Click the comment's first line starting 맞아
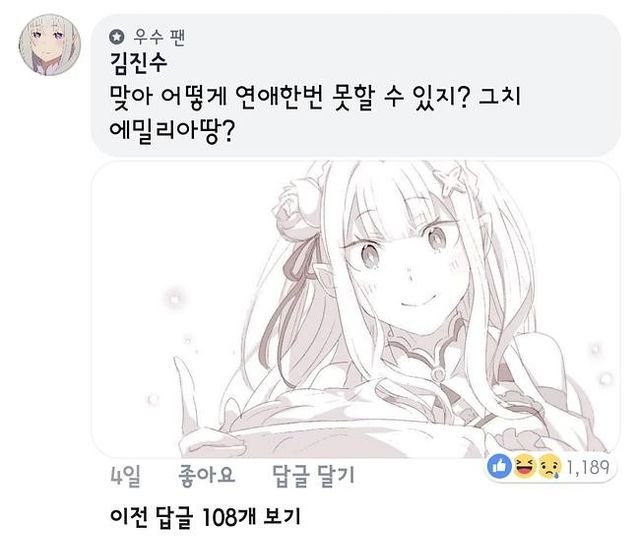Image resolution: width=640 pixels, height=538 pixels. point(316,97)
